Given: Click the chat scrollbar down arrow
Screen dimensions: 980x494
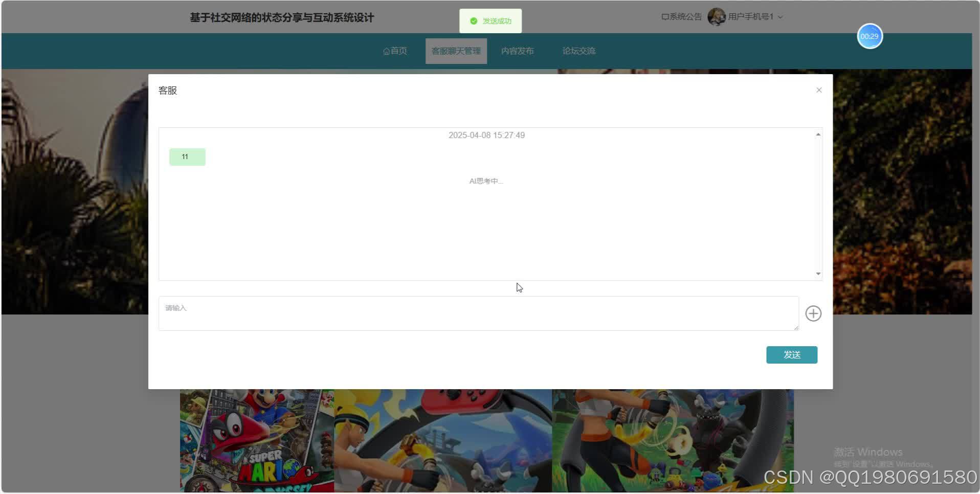Looking at the screenshot, I should tap(817, 274).
